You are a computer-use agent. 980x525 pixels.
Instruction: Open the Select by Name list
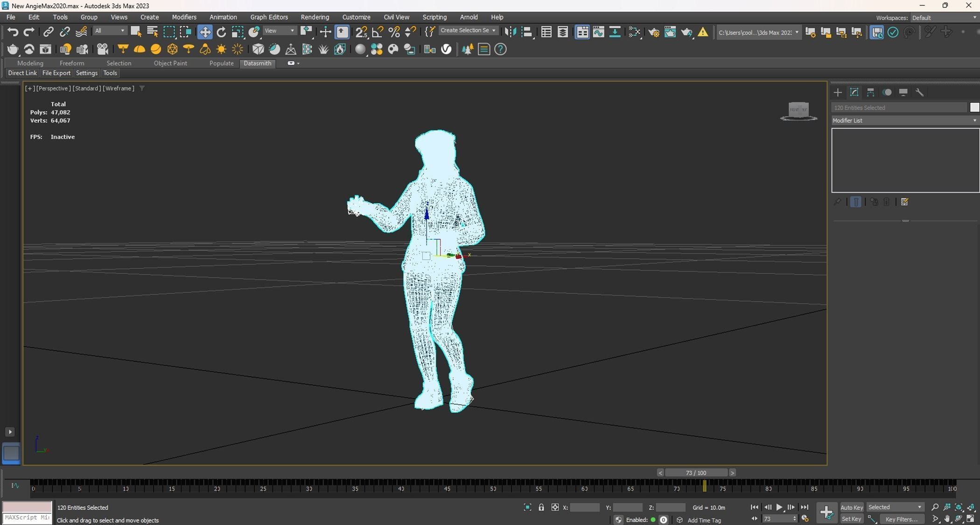[x=152, y=32]
